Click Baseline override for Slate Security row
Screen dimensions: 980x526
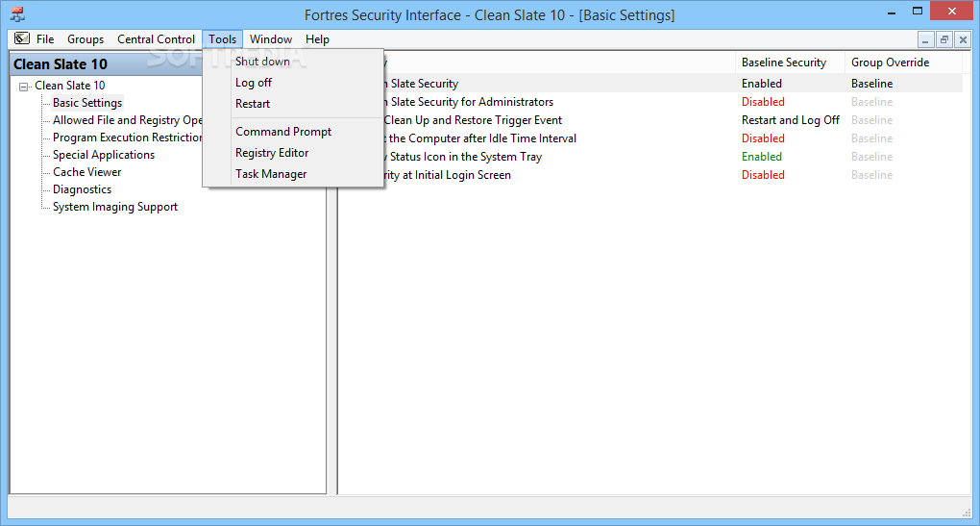coord(871,84)
